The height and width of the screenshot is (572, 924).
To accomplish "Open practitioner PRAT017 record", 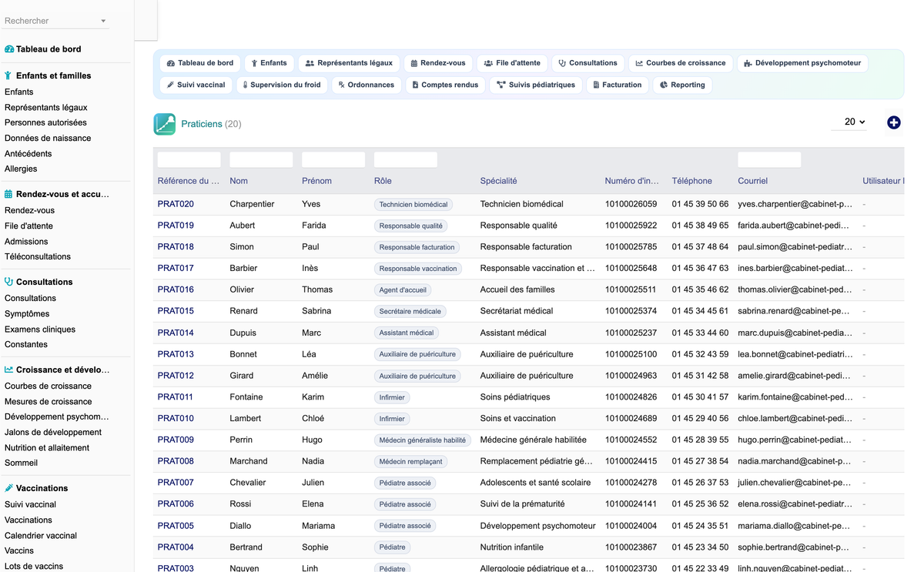I will click(x=176, y=268).
